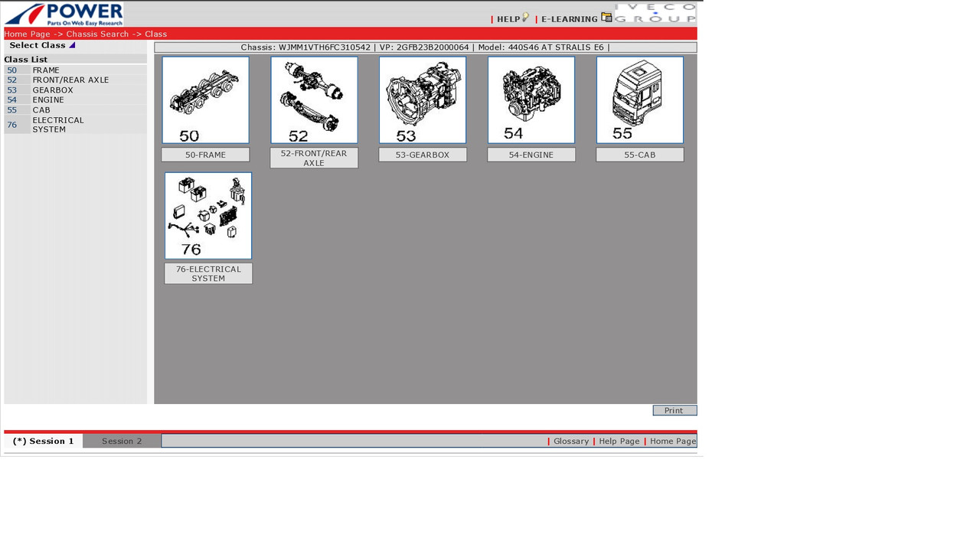Screen dimensions: 980x551
Task: Select FRONT/REAR AXLE in class list
Action: point(70,80)
